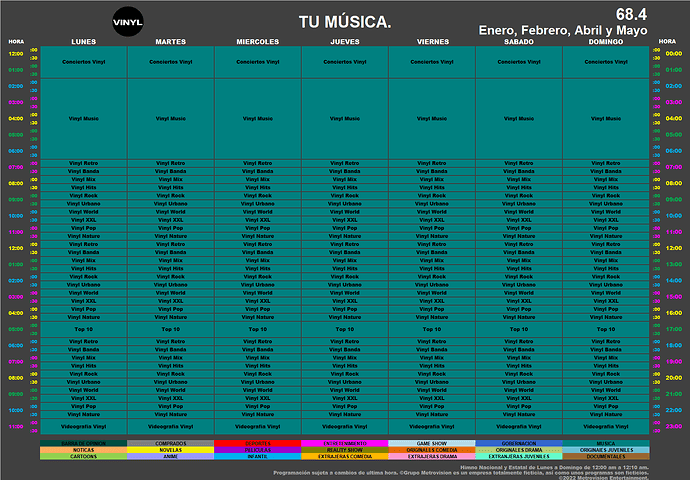This screenshot has height=480, width=690.
Task: Select the VIERNES day header
Action: 433,42
